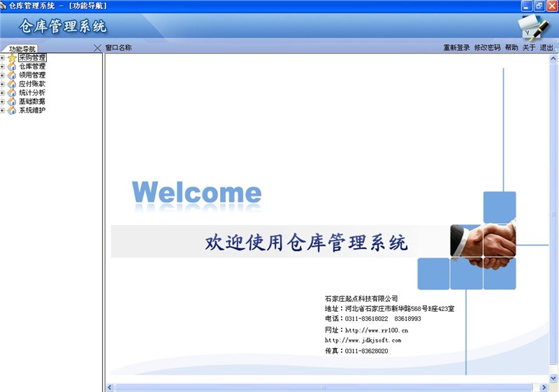Expand the 基础数据 tree node
Image resolution: width=559 pixels, height=392 pixels.
tap(2, 101)
